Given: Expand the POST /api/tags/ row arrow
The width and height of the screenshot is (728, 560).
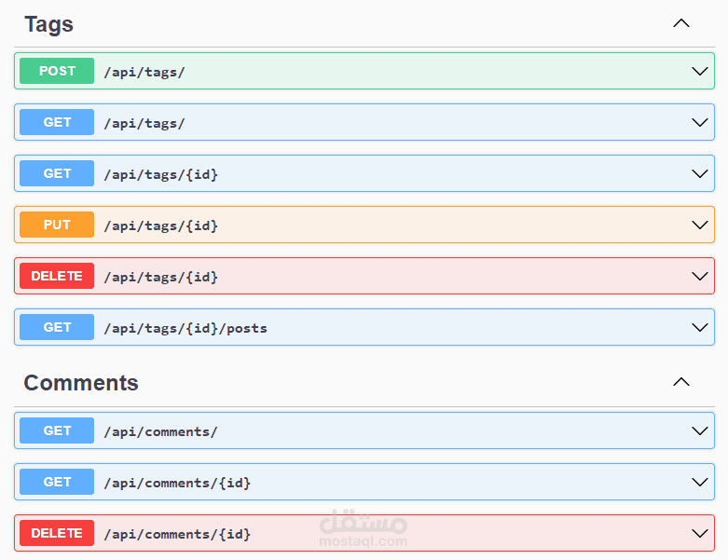Looking at the screenshot, I should tap(700, 71).
